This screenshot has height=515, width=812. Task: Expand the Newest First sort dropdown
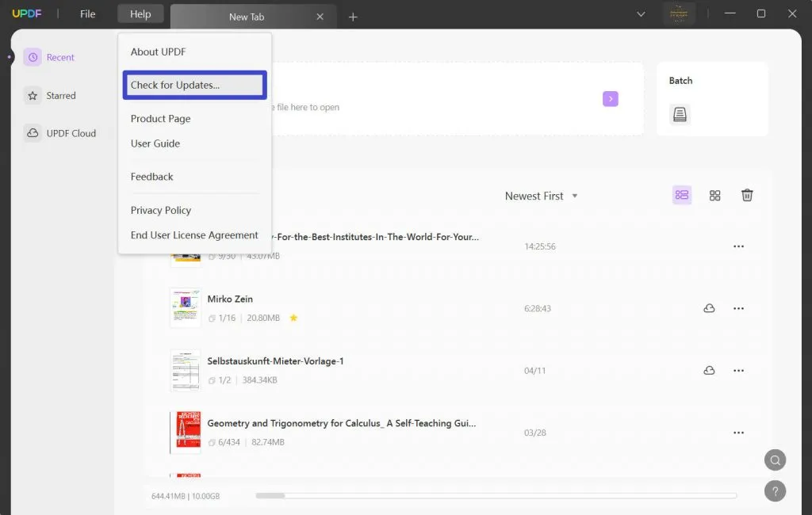[542, 196]
